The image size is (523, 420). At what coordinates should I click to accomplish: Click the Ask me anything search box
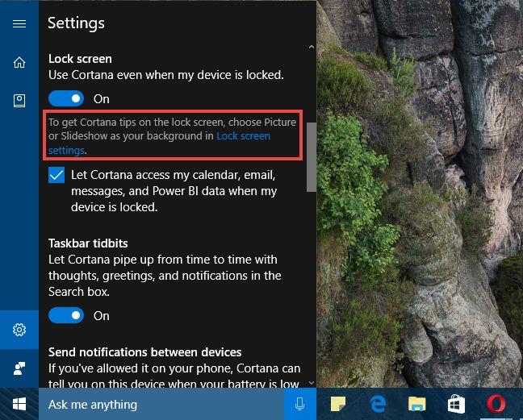161,405
